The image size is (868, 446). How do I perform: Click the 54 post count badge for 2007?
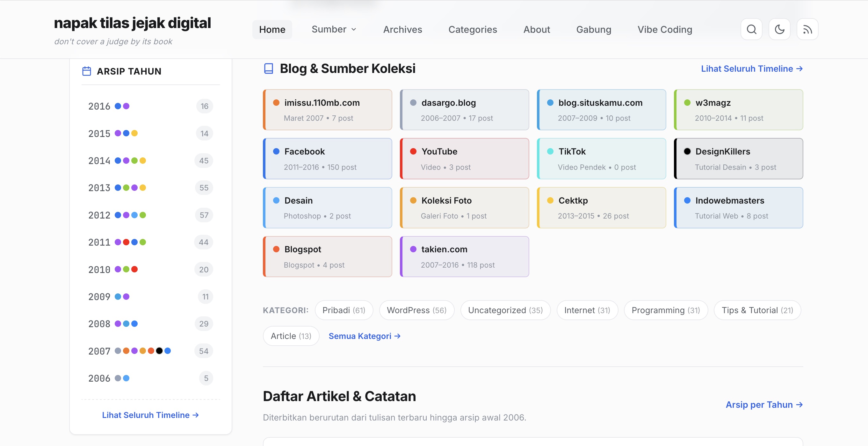204,351
